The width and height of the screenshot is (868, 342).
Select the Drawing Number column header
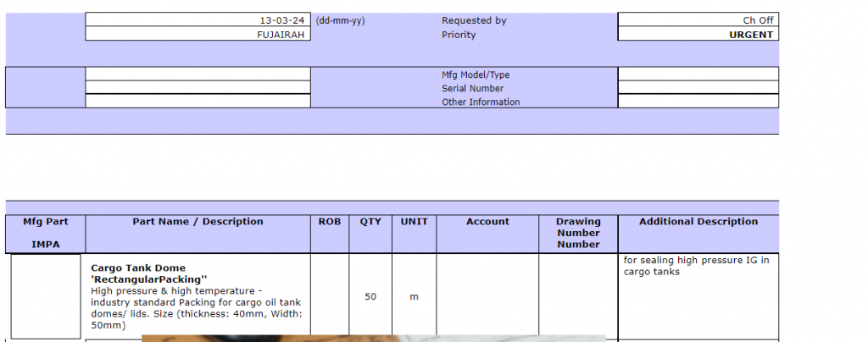[578, 233]
